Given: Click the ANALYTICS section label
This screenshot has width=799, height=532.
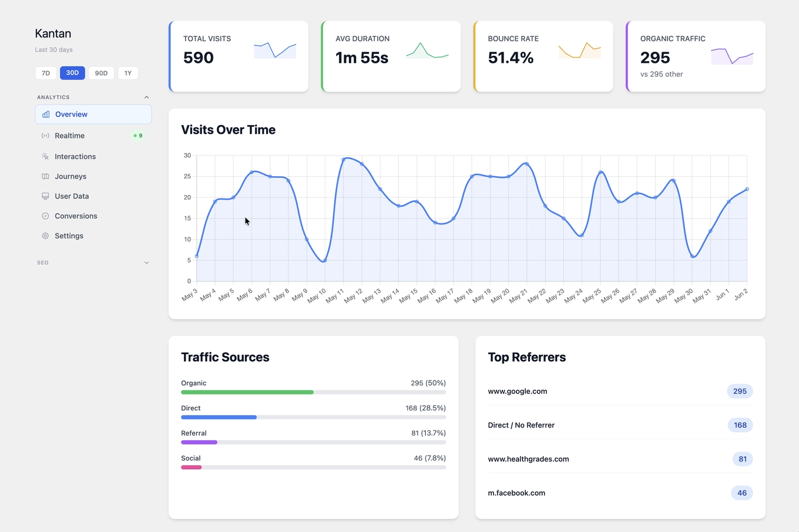Looking at the screenshot, I should point(53,97).
